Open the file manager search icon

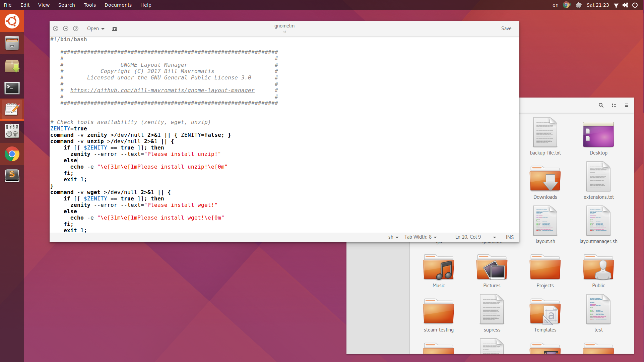[x=601, y=105]
